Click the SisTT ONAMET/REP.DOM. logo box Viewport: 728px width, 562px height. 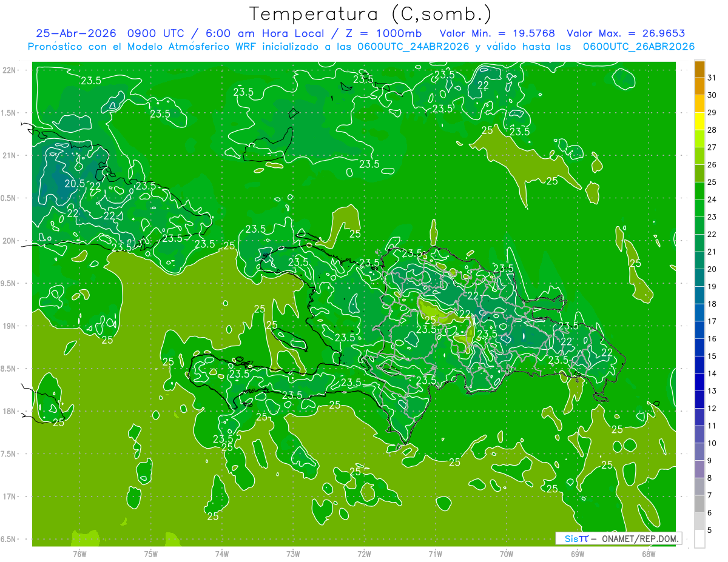(x=618, y=538)
